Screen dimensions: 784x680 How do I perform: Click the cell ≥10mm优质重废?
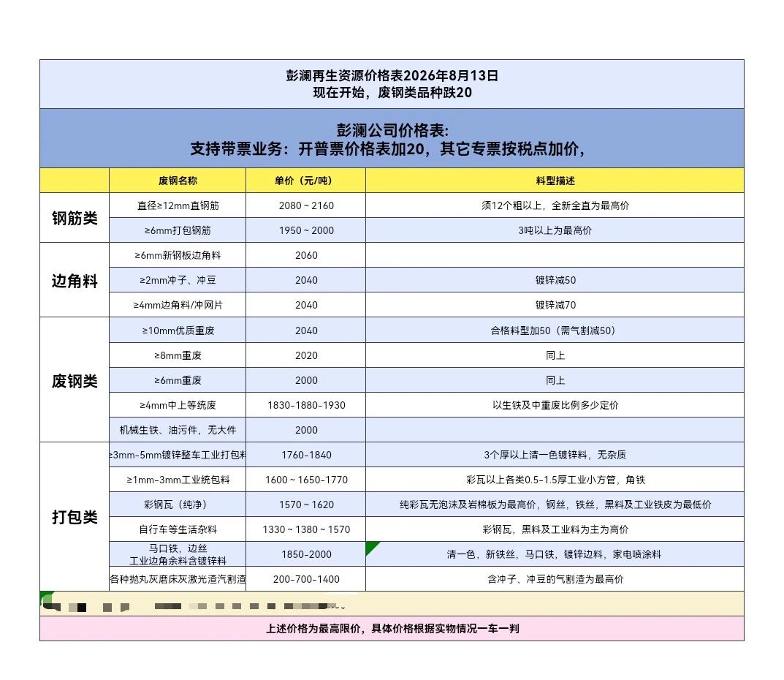coord(178,330)
